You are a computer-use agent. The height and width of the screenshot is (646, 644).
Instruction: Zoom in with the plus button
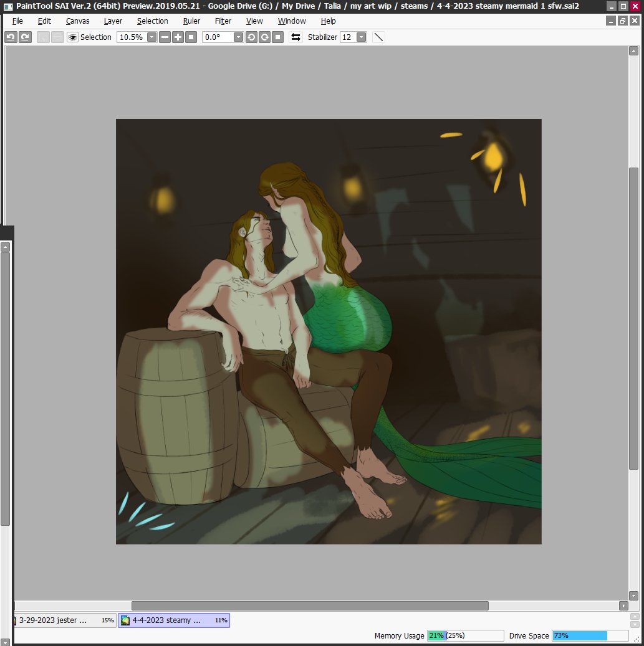pyautogui.click(x=178, y=37)
